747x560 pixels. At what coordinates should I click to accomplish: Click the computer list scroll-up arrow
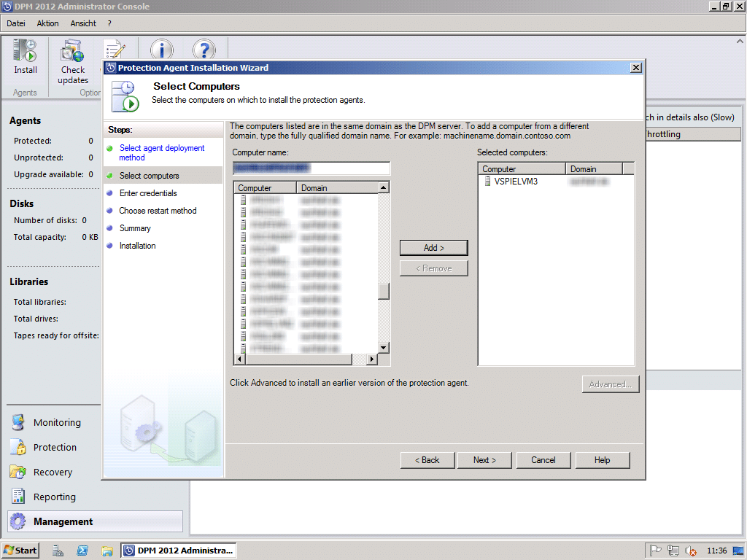pos(384,187)
